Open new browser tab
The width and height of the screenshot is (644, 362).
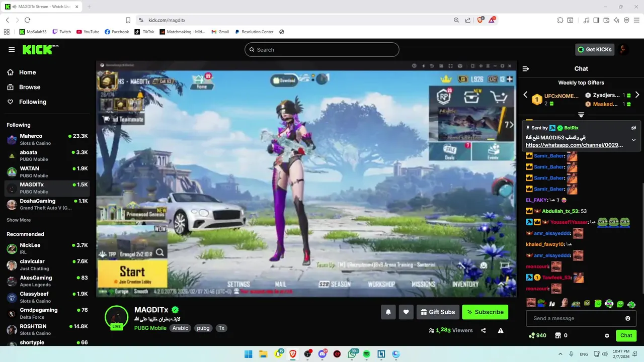click(x=89, y=7)
